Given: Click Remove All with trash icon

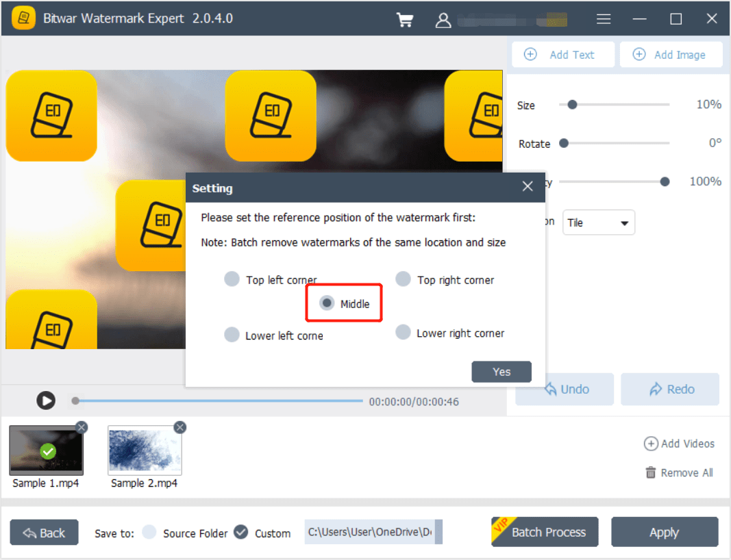Looking at the screenshot, I should point(679,472).
